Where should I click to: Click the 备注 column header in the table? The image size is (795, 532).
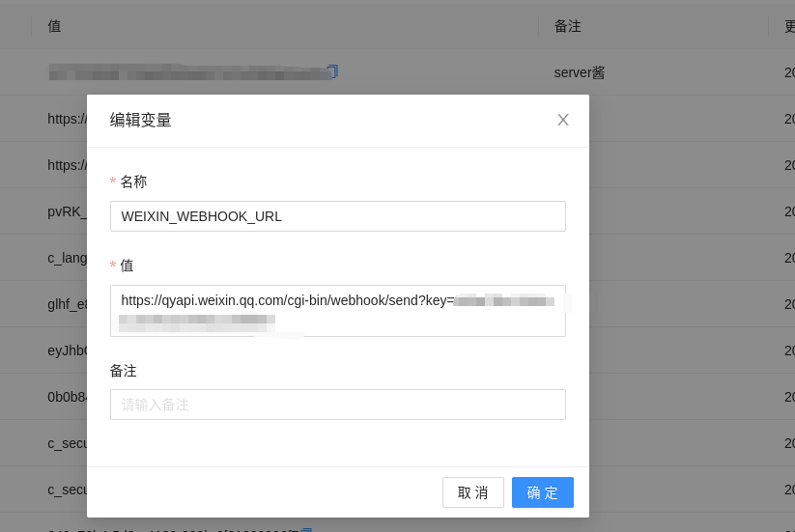(x=567, y=26)
